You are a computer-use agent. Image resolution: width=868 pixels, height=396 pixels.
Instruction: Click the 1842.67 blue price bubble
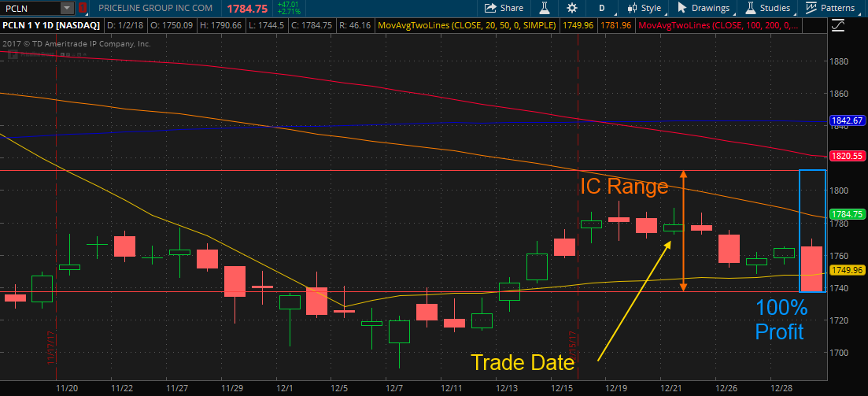(x=847, y=120)
